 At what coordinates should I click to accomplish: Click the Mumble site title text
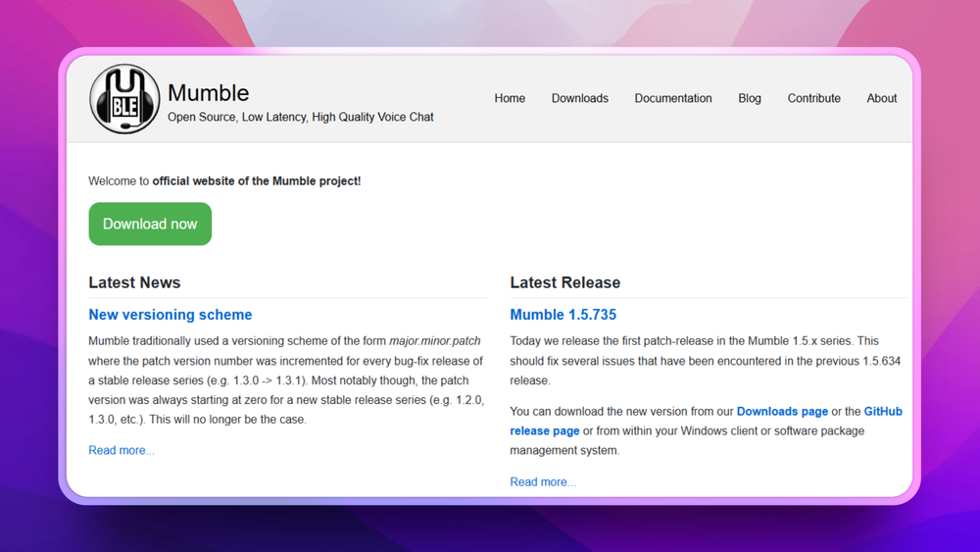point(208,92)
